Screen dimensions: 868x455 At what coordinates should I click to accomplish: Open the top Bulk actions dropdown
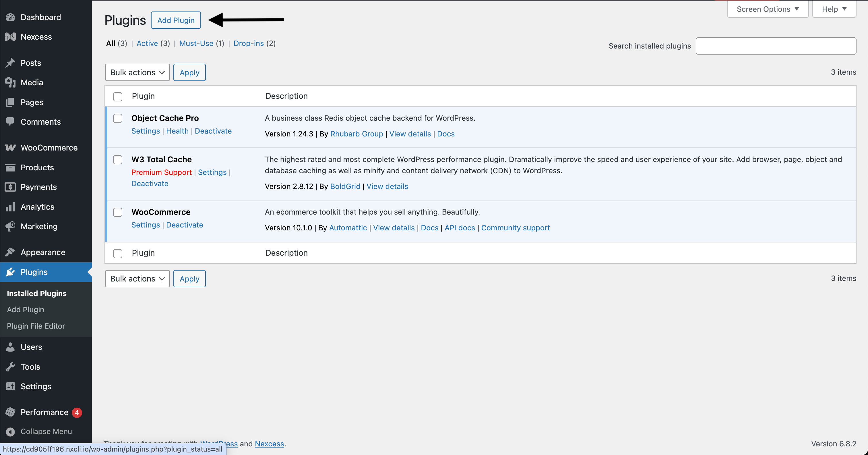137,72
